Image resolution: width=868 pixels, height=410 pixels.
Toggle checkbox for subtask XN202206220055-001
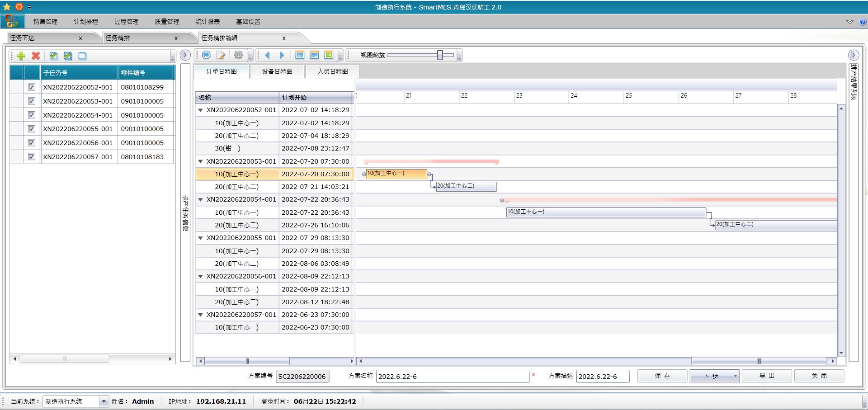(x=32, y=129)
